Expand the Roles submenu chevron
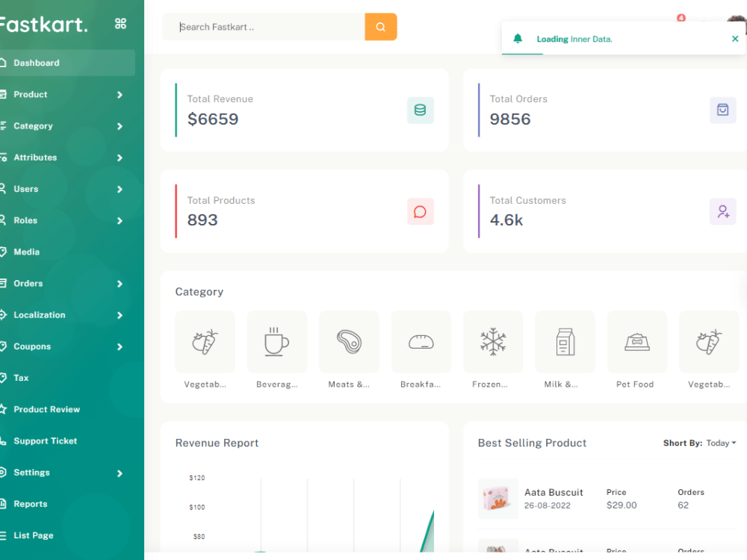 coord(120,220)
